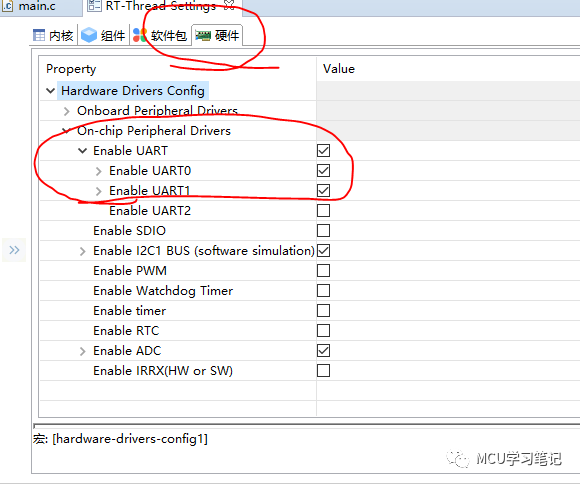Check the Enable RTC checkbox

[323, 330]
